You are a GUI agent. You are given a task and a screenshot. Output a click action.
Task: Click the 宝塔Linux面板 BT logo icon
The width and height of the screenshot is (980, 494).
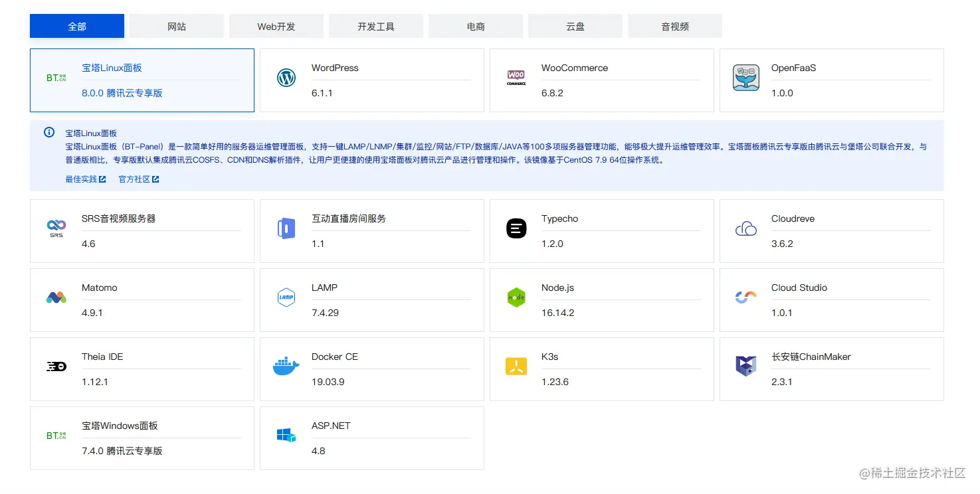(56, 78)
